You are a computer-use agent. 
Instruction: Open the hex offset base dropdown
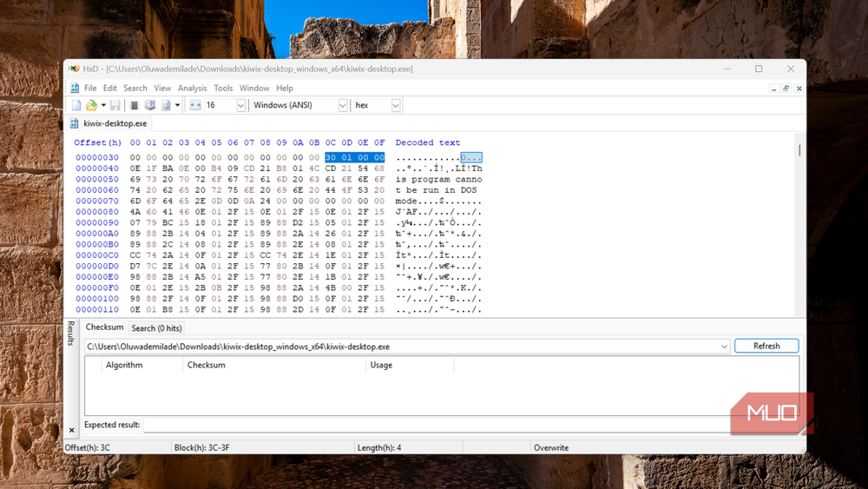[395, 105]
